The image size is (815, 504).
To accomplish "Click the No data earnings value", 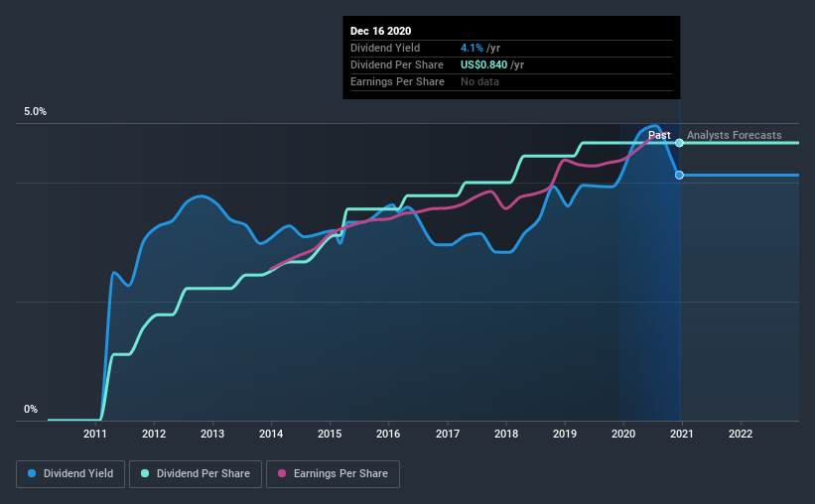I will [x=479, y=81].
